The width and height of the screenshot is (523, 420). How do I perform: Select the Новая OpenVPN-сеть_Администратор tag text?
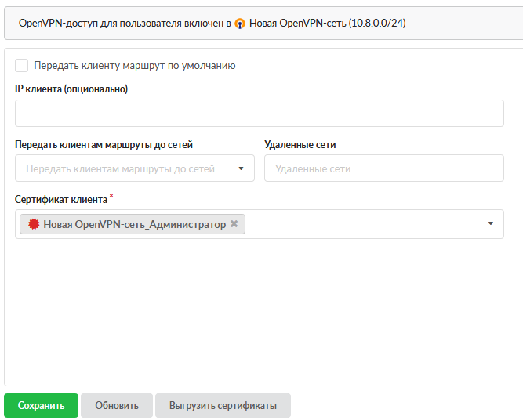tap(134, 224)
